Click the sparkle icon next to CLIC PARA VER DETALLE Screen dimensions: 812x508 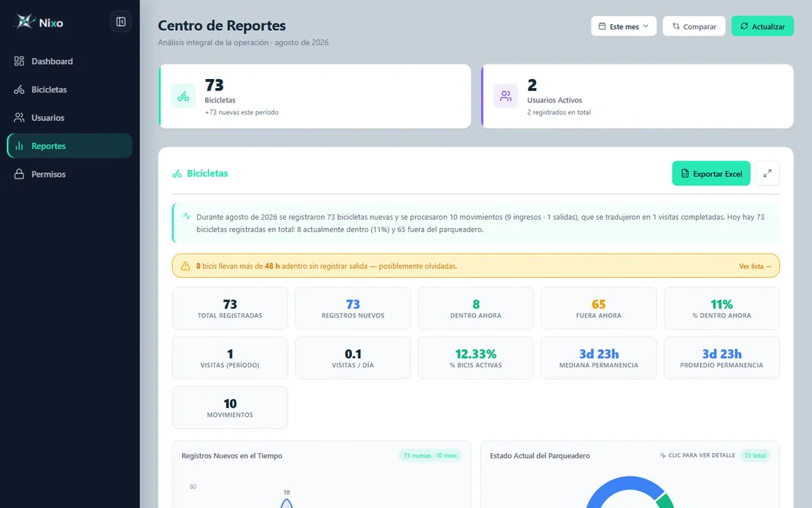(x=662, y=455)
